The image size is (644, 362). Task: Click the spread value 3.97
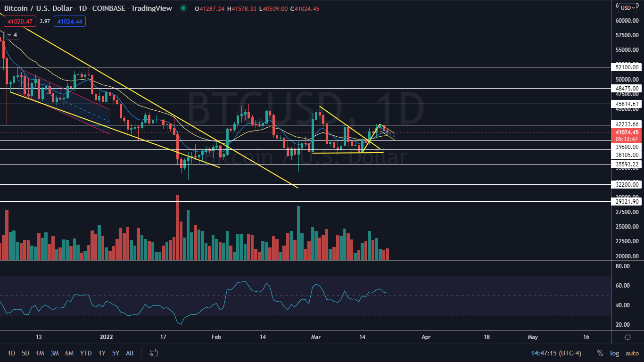[x=44, y=21]
